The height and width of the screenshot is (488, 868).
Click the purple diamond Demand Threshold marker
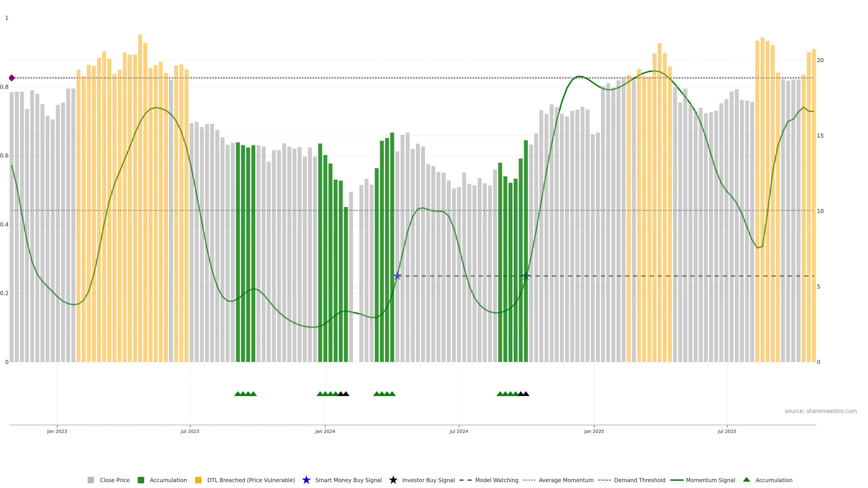point(12,78)
